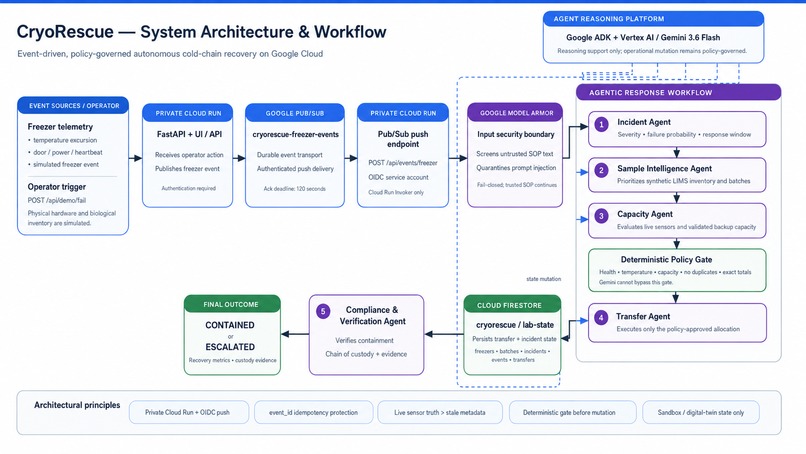Click the 'Google Pub/Sub' card header

click(x=295, y=113)
